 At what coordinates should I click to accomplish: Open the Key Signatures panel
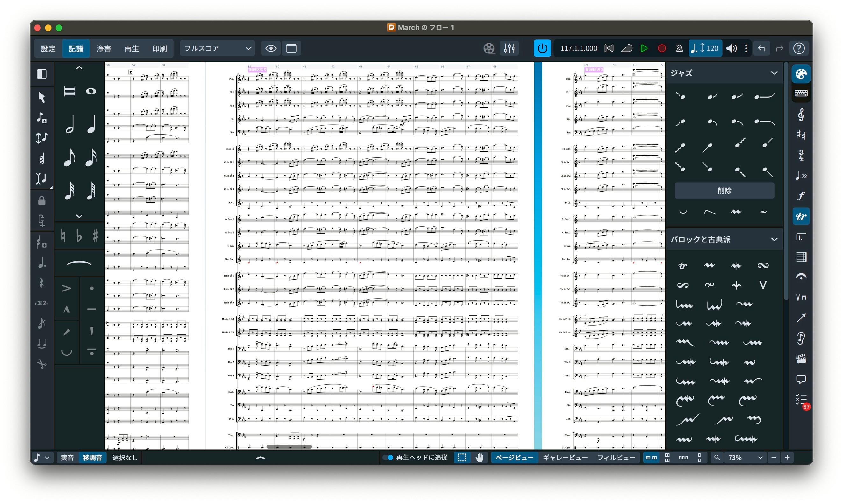click(x=801, y=135)
